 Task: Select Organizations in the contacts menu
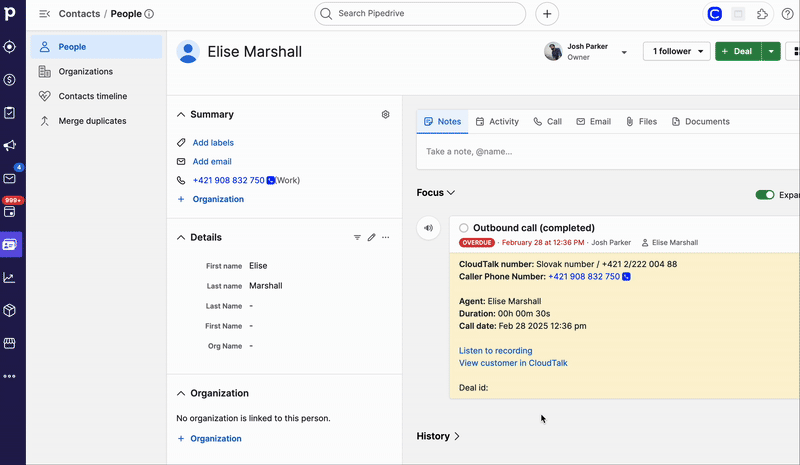(x=84, y=72)
